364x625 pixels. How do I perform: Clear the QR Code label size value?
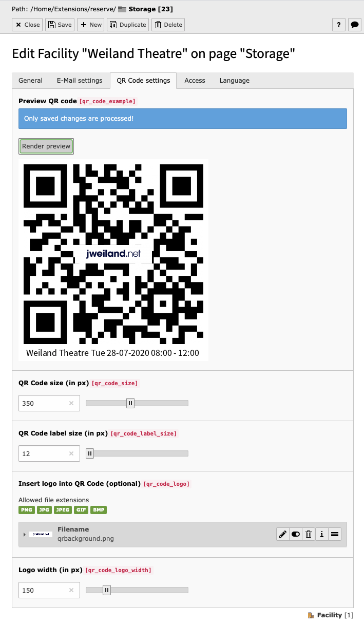click(x=71, y=453)
